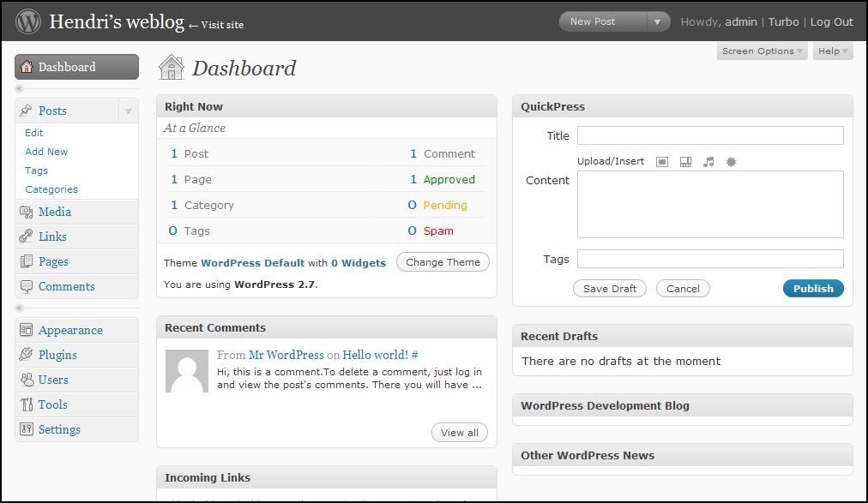Cancel the QuickPress draft
The height and width of the screenshot is (503, 868).
tap(683, 289)
